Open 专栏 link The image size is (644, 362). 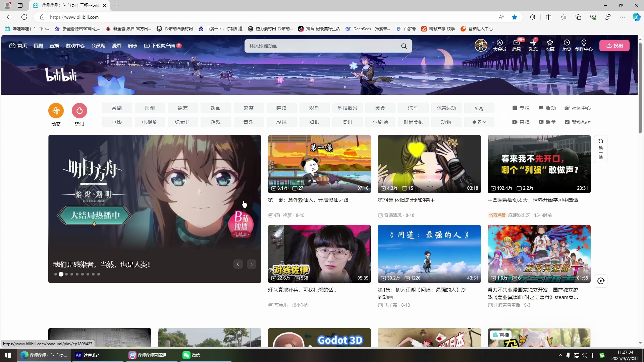tap(521, 108)
